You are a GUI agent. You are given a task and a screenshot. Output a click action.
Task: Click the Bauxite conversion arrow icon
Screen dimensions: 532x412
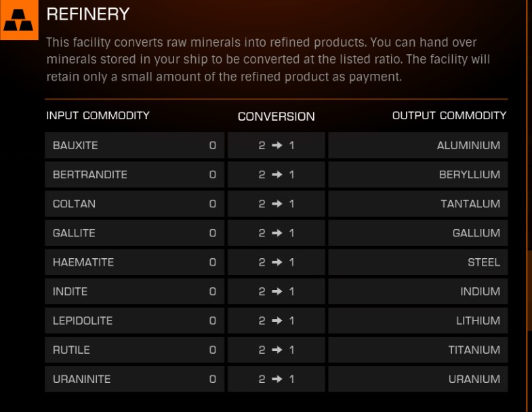coord(277,145)
